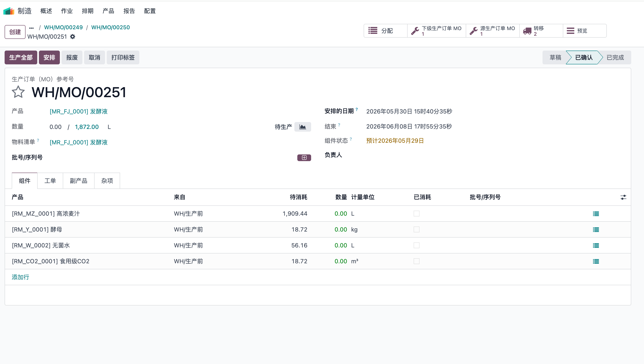Image resolution: width=644 pixels, height=364 pixels.
Task: Go to breadcrumb WH/MO/00249
Action: [x=63, y=27]
